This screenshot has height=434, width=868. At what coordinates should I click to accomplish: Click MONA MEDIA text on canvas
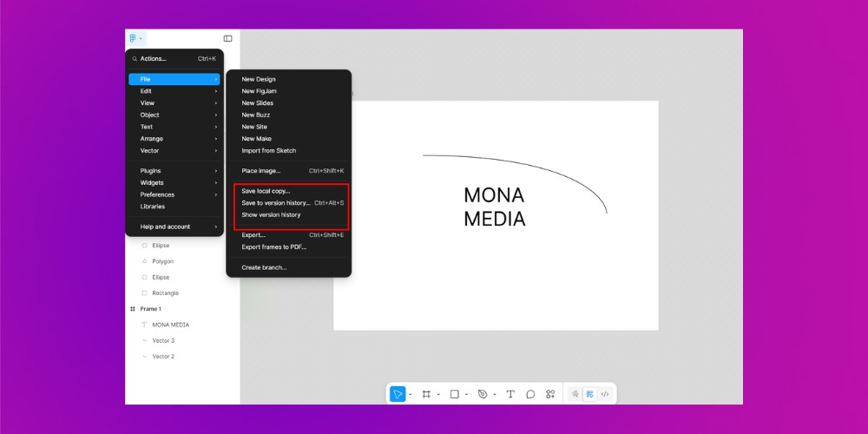[495, 207]
